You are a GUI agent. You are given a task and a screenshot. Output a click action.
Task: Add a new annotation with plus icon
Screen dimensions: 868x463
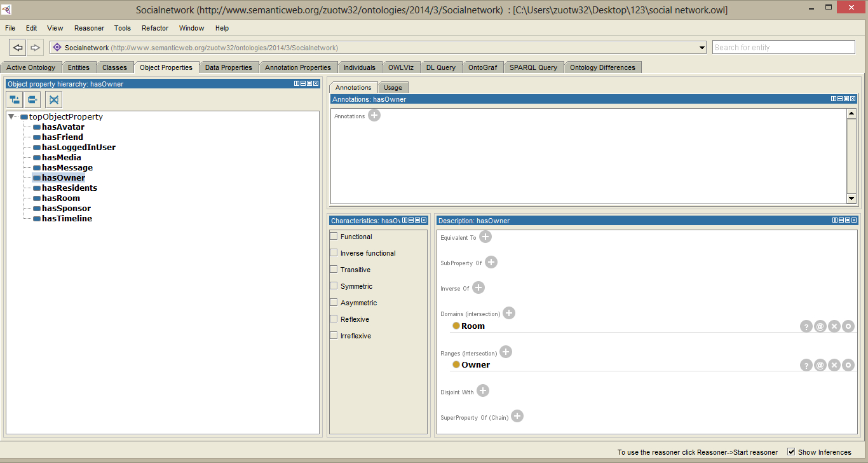click(374, 115)
